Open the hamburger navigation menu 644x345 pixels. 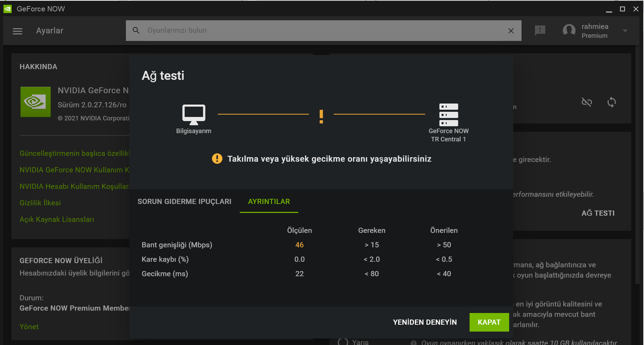[x=18, y=31]
